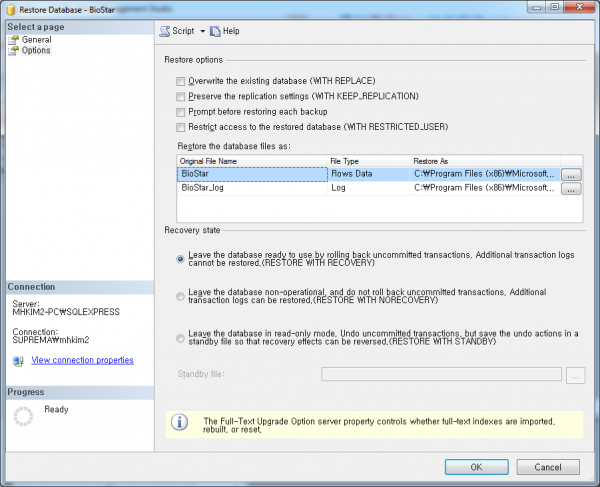Check Prompt before restoring each backup
Screen dimensions: 600x487
(x=181, y=112)
